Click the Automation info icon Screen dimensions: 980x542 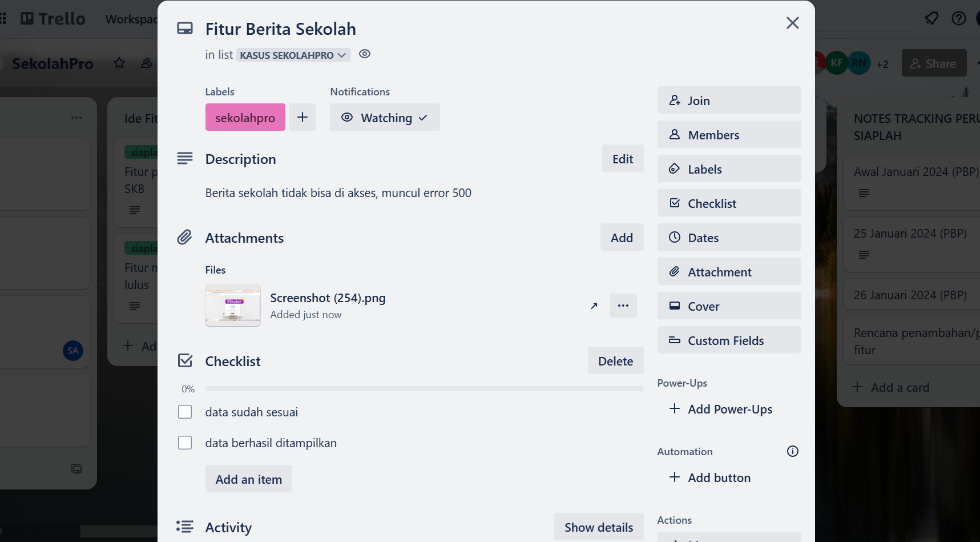tap(792, 452)
